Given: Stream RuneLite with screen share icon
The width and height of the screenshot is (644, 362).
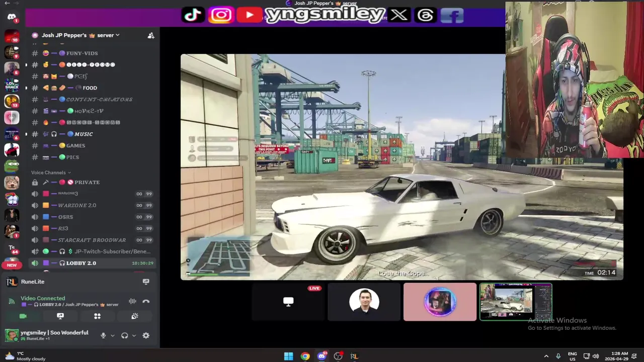Looking at the screenshot, I should coord(146,282).
